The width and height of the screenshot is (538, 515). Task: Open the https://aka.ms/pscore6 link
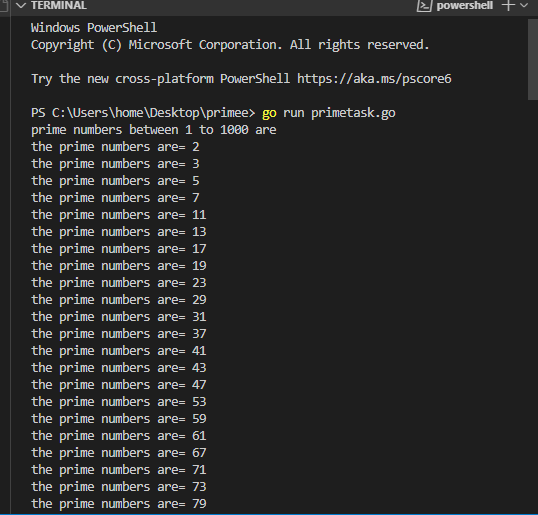pyautogui.click(x=374, y=79)
